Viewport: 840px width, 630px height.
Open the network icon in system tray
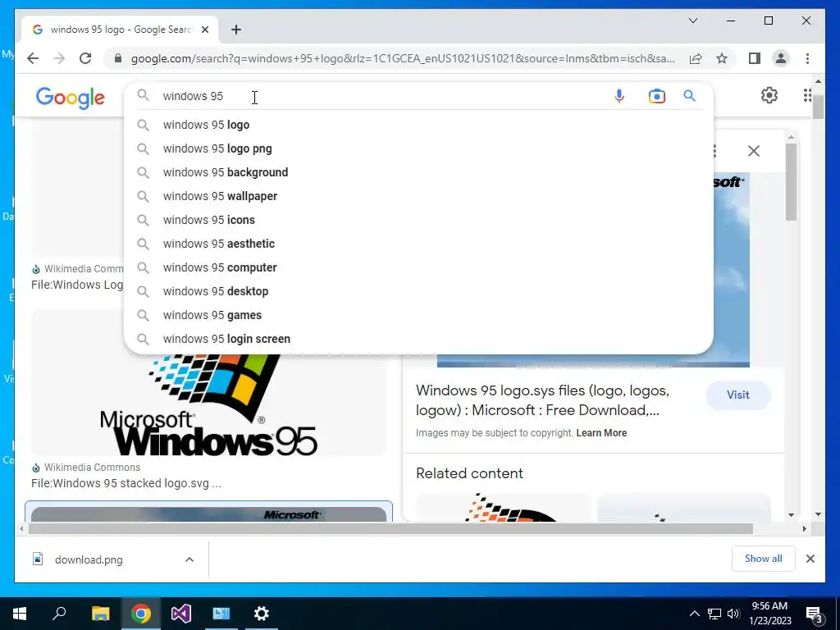click(x=714, y=614)
